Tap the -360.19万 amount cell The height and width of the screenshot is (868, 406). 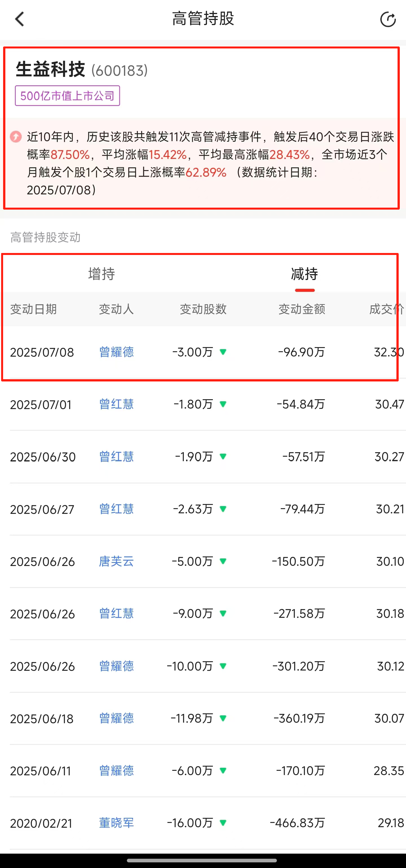pos(299,718)
